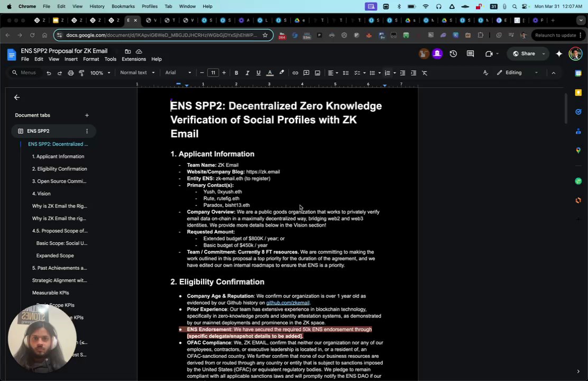Close the document tabs sidebar arrow

(x=17, y=97)
